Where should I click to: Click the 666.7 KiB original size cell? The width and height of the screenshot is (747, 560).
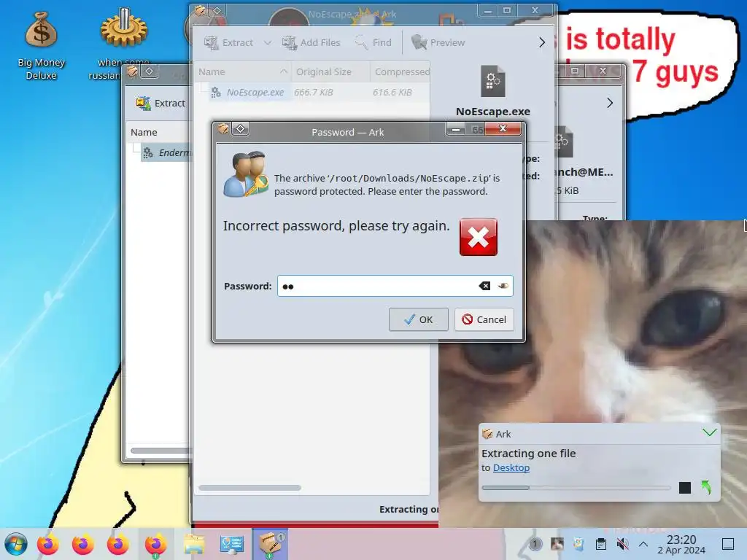tap(314, 93)
